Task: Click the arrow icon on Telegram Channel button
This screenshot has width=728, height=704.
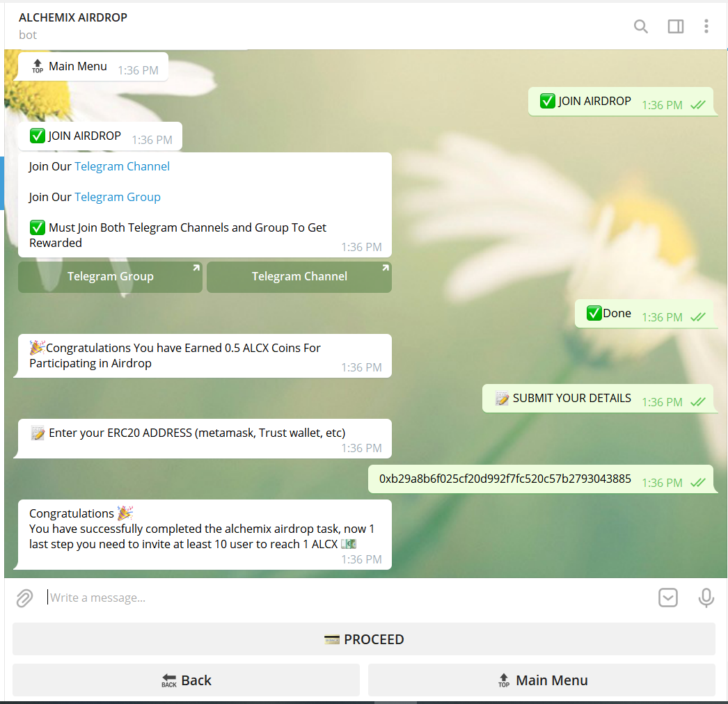Action: point(386,268)
